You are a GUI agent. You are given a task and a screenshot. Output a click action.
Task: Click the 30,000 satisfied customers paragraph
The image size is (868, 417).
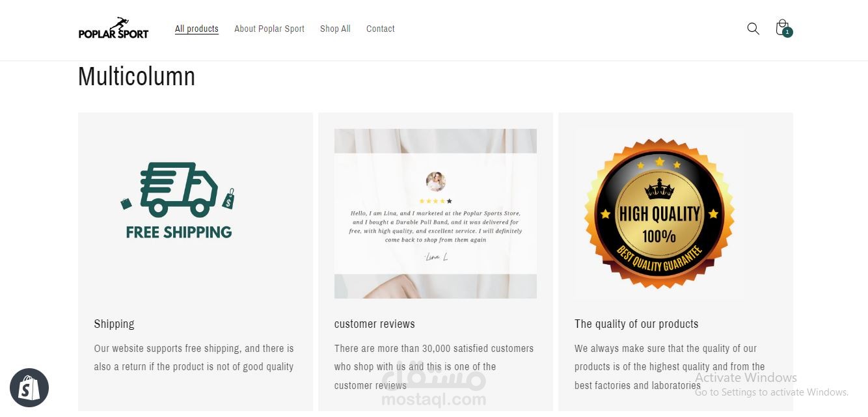pyautogui.click(x=434, y=367)
